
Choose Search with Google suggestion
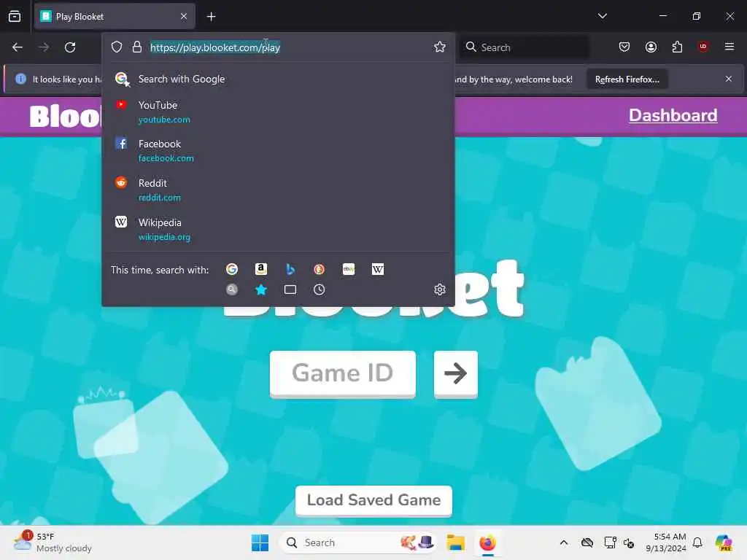point(278,79)
